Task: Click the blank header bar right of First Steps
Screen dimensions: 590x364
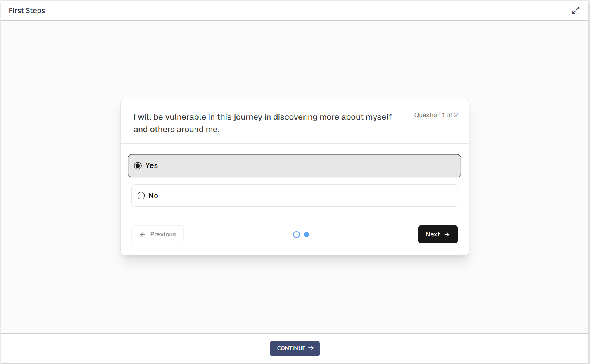Action: 289,11
